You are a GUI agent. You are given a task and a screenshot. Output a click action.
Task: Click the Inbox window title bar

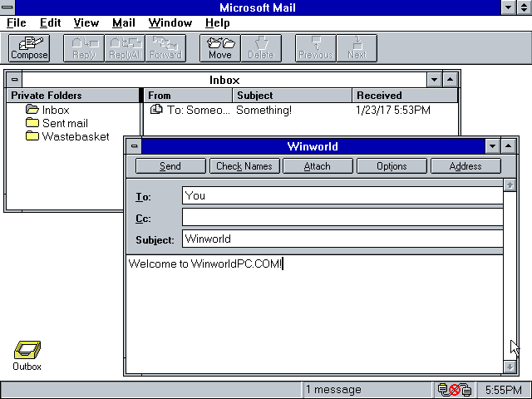point(224,80)
